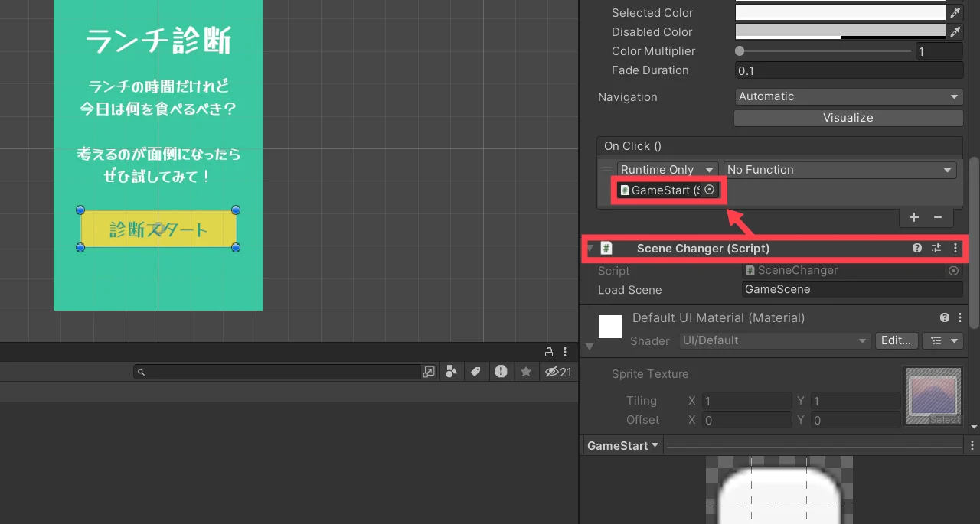The width and height of the screenshot is (980, 524).
Task: Click the Navigation property label
Action: 628,97
